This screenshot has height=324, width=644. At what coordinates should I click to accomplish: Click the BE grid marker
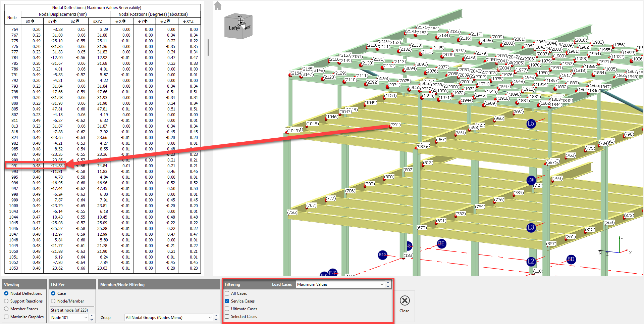pos(441,244)
